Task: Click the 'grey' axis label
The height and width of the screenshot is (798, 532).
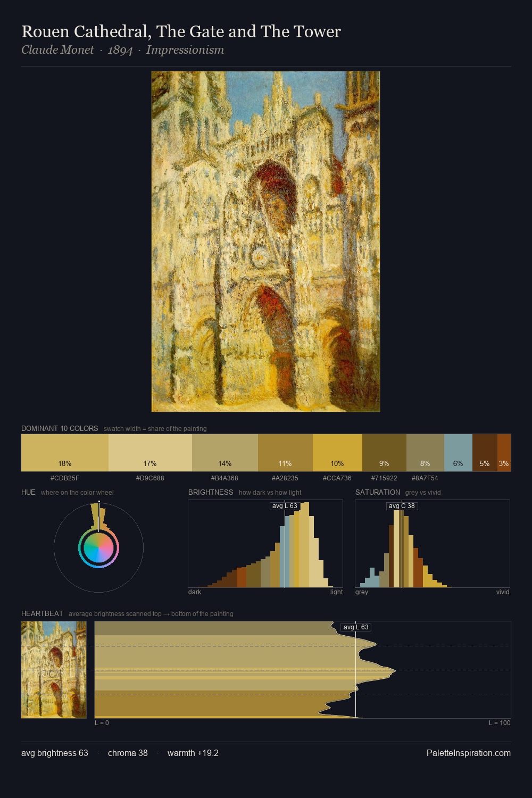Action: coord(362,592)
